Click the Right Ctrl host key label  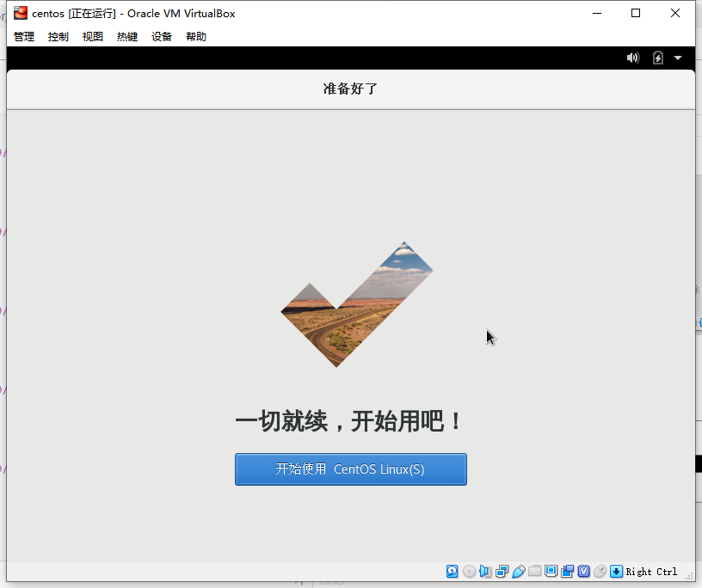click(x=651, y=572)
